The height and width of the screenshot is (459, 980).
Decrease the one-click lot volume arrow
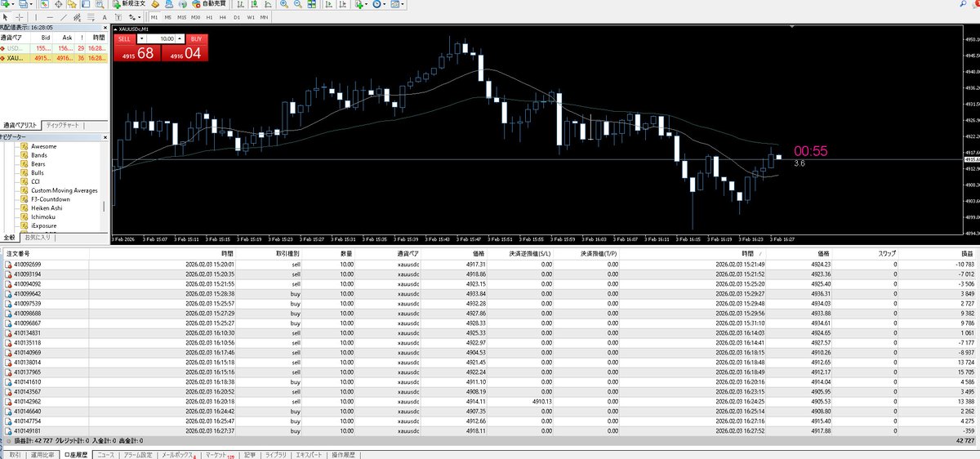tap(141, 38)
